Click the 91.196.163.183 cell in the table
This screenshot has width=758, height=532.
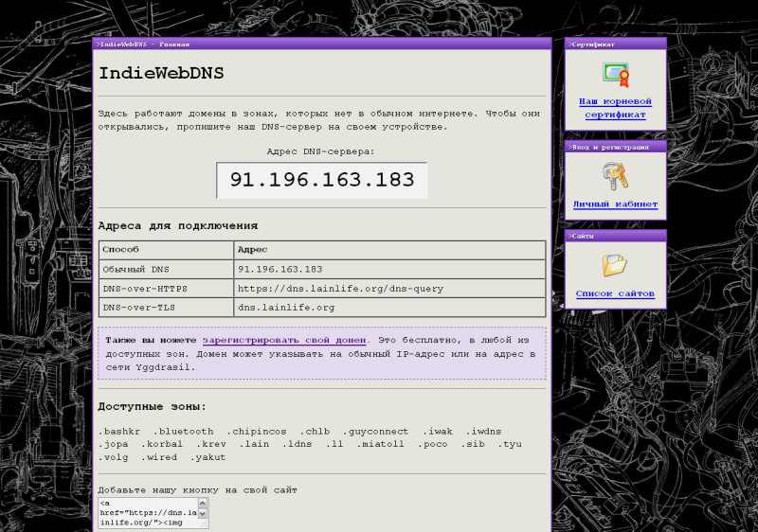(x=389, y=270)
